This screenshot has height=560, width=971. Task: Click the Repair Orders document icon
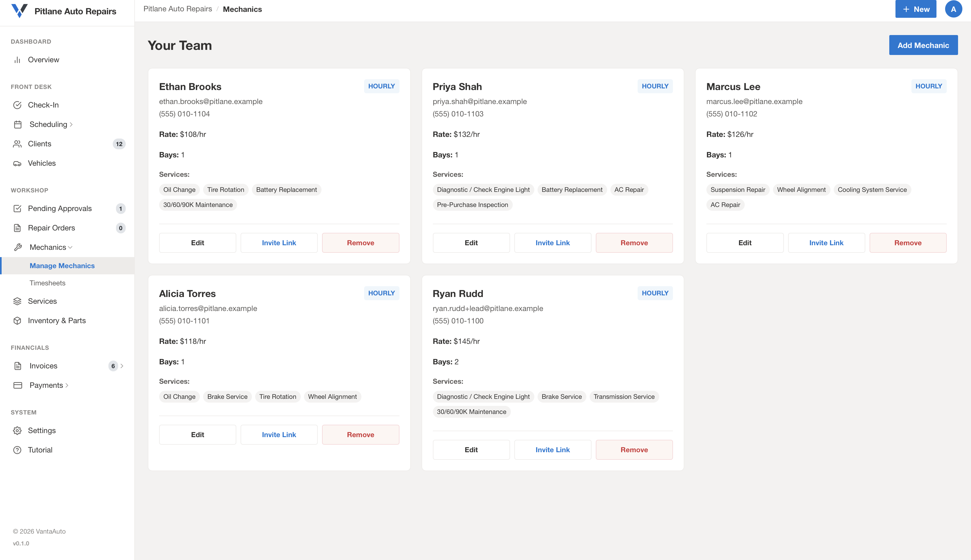click(x=17, y=228)
